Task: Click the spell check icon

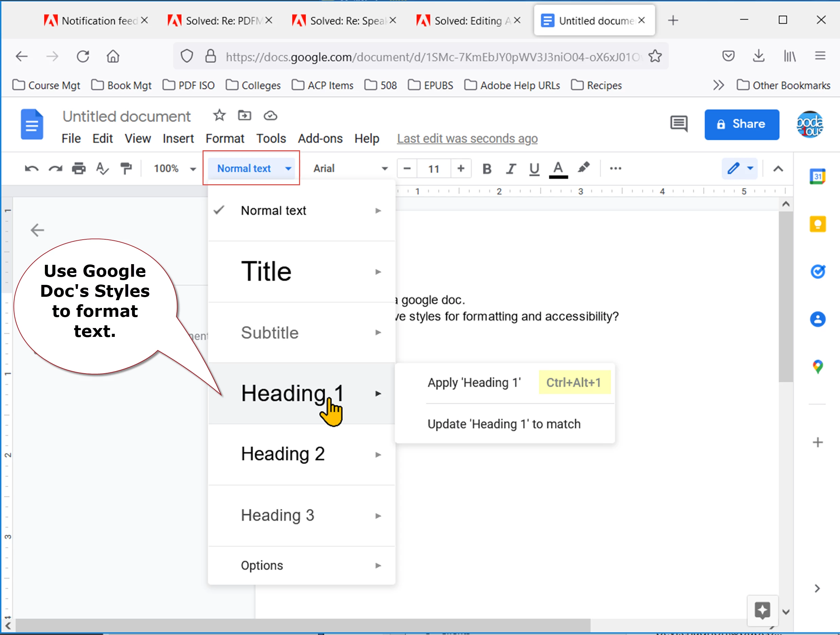Action: pyautogui.click(x=102, y=168)
